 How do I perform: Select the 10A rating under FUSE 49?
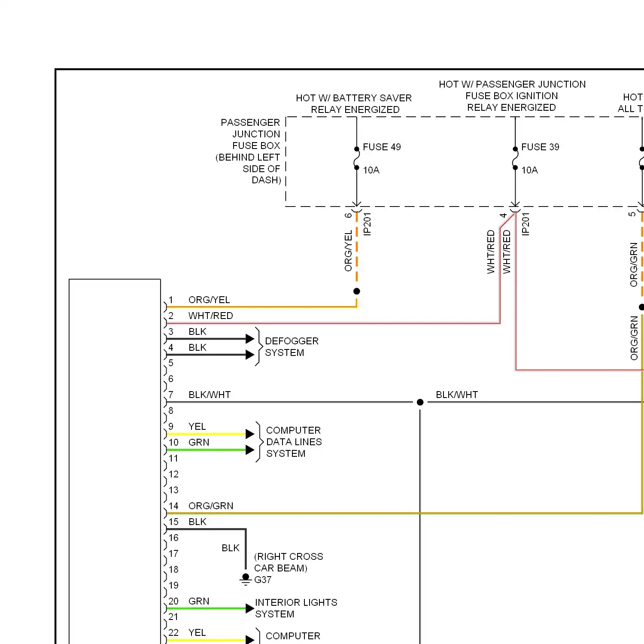pyautogui.click(x=371, y=170)
